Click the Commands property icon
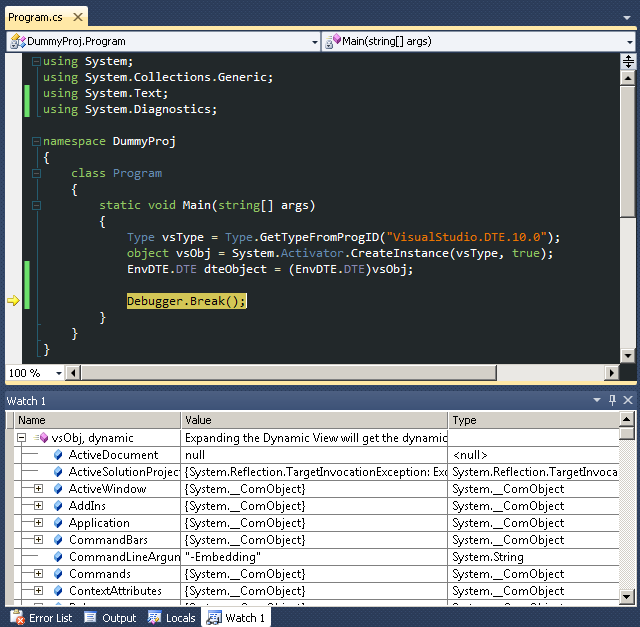The height and width of the screenshot is (627, 640). pos(58,574)
